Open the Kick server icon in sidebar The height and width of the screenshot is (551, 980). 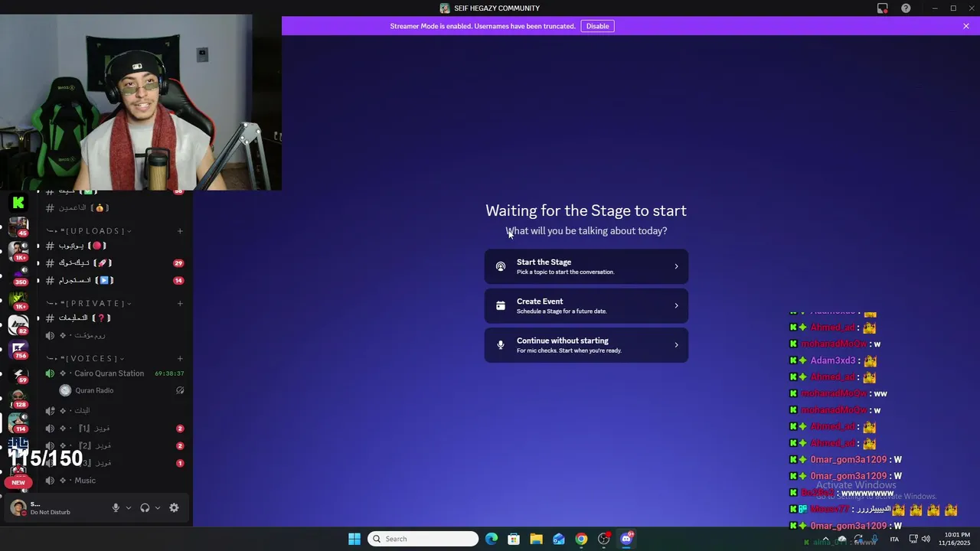tap(18, 203)
